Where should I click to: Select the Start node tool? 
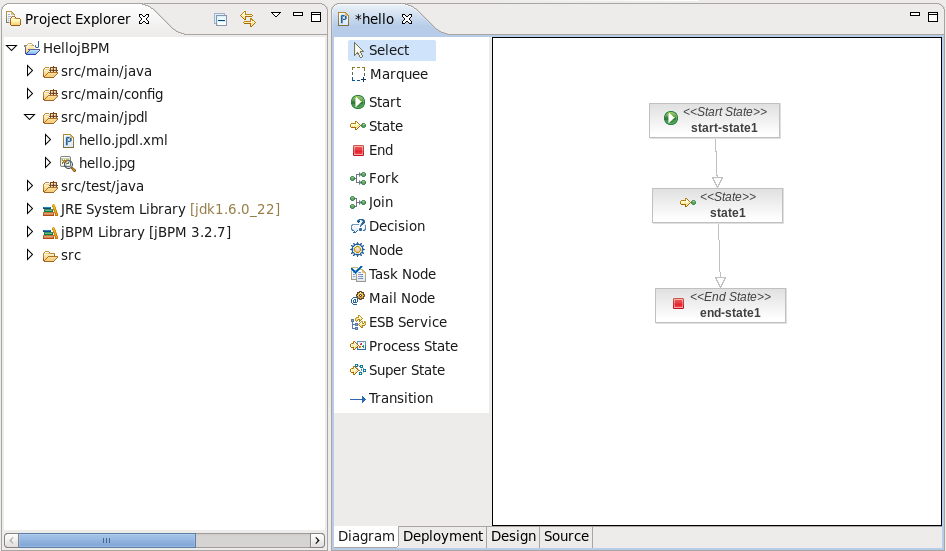tap(376, 102)
